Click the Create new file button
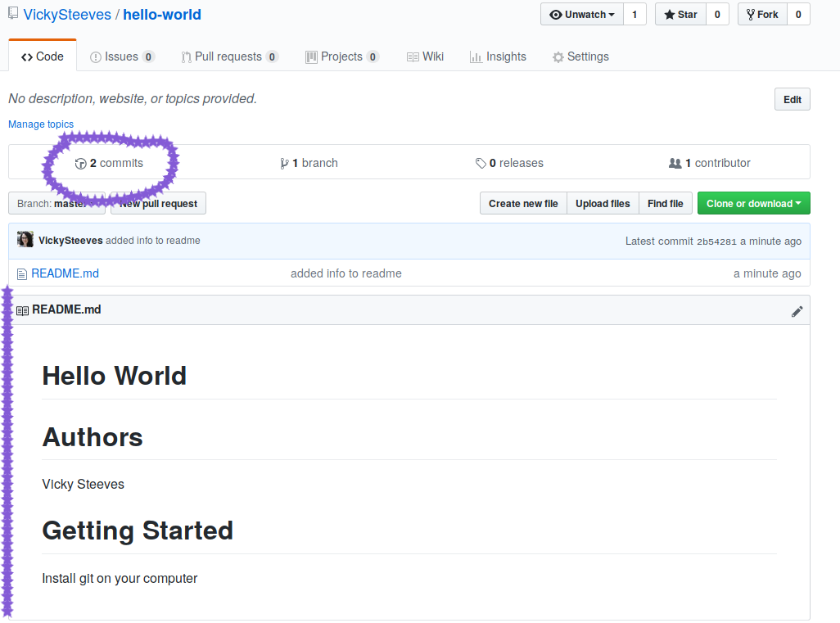The width and height of the screenshot is (840, 623). [523, 204]
